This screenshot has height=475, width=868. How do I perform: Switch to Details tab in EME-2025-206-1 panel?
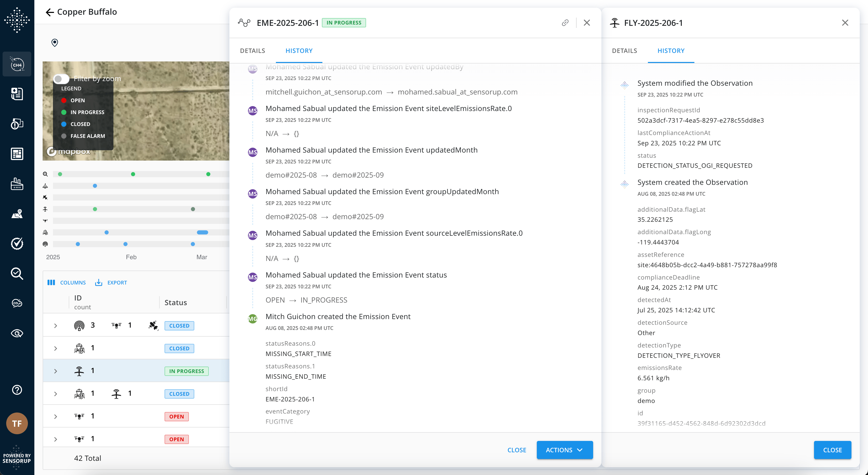[252, 51]
